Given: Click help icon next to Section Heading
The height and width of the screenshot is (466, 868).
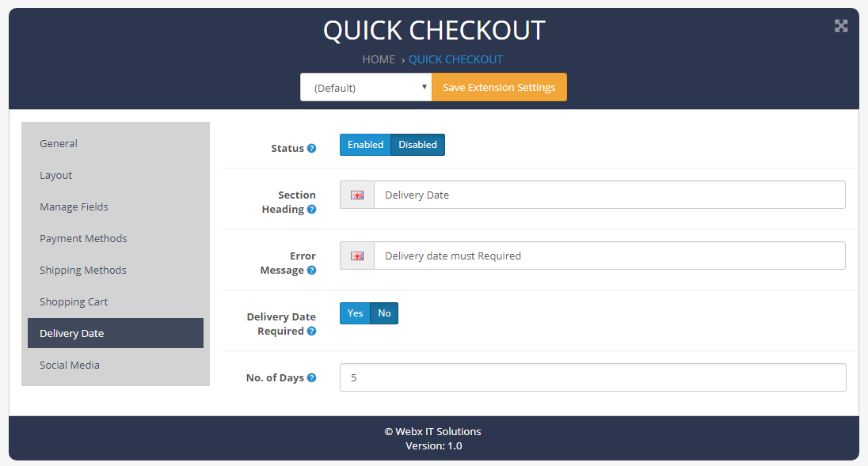Looking at the screenshot, I should 312,209.
